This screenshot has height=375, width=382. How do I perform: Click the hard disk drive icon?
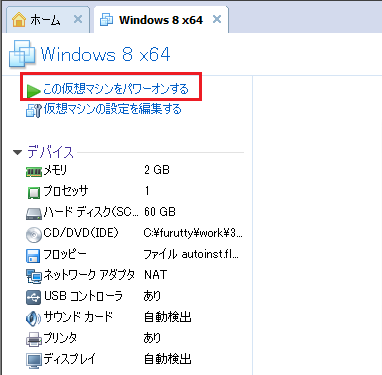(x=34, y=214)
